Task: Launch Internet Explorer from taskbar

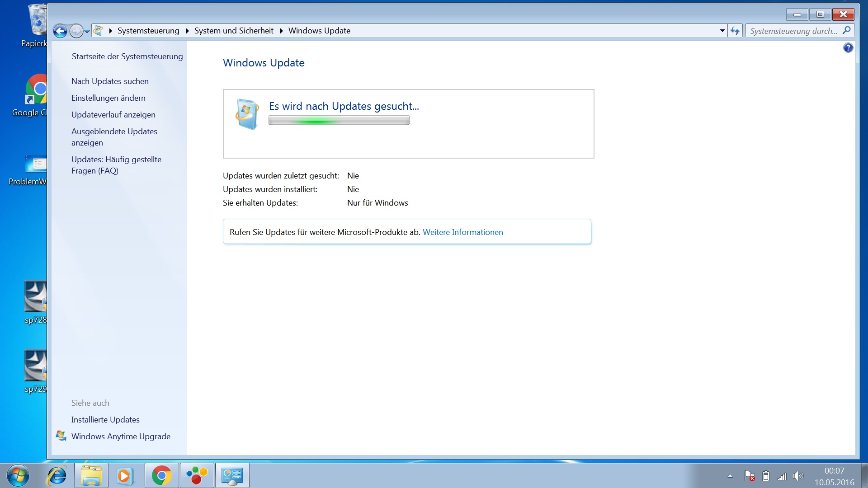Action: coord(57,475)
